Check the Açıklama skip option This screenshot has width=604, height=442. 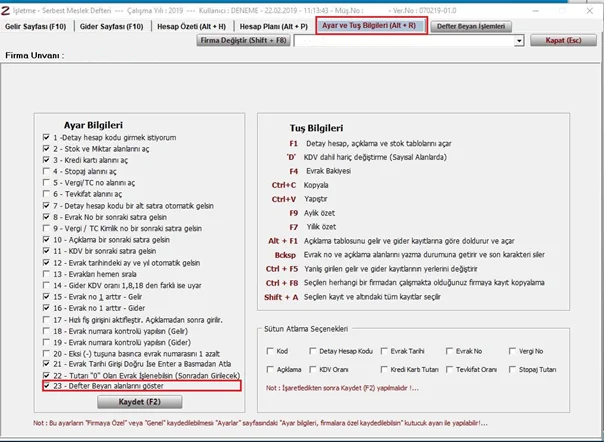270,370
